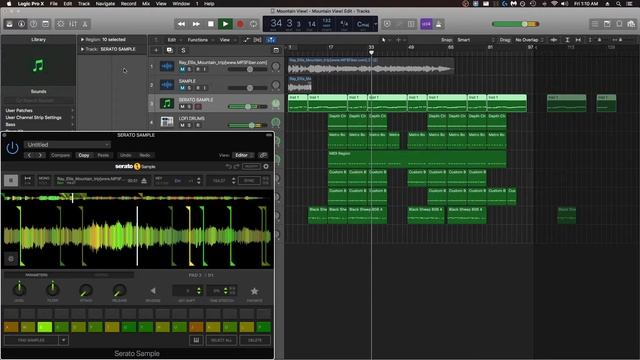This screenshot has width=640, height=360.
Task: Open the Media Browser button
Action: [x=631, y=24]
